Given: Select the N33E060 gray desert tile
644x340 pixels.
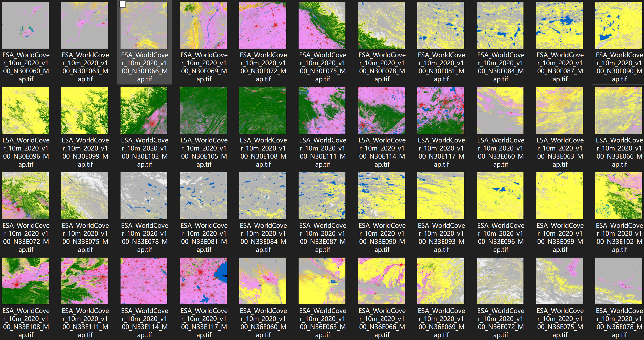Looking at the screenshot, I should point(500,110).
